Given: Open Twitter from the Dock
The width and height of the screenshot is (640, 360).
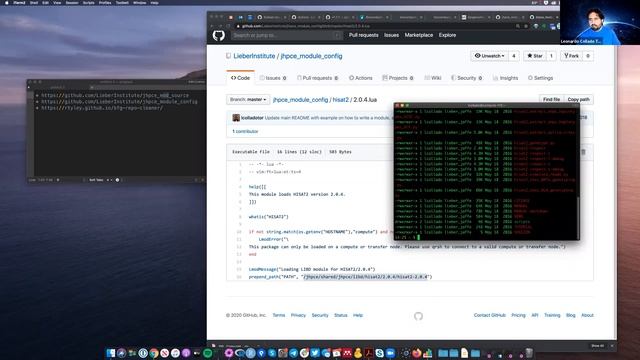Looking at the screenshot, I should 315,353.
